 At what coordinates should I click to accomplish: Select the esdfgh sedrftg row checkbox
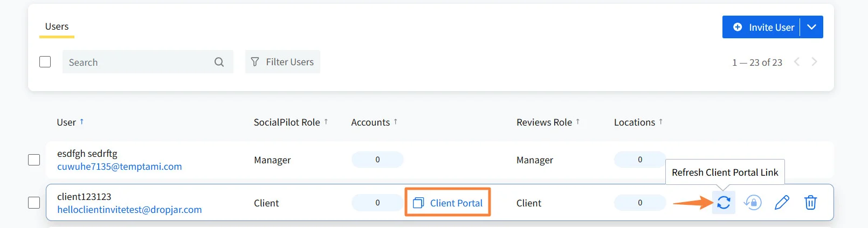click(x=34, y=160)
